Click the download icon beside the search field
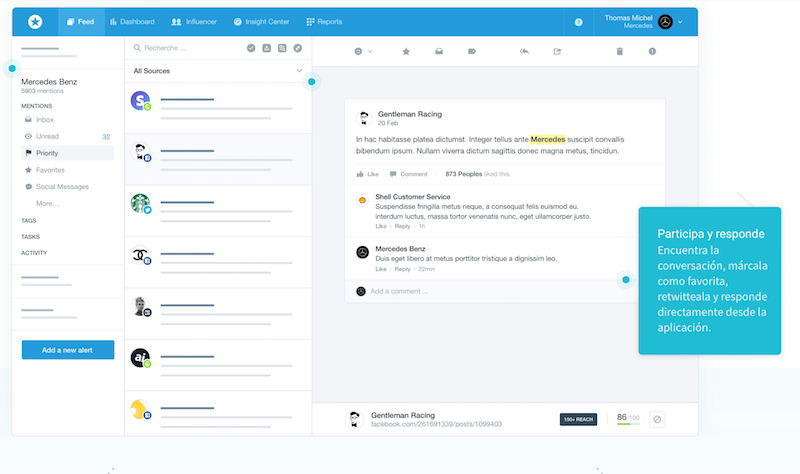Image resolution: width=800 pixels, height=474 pixels. [x=266, y=48]
